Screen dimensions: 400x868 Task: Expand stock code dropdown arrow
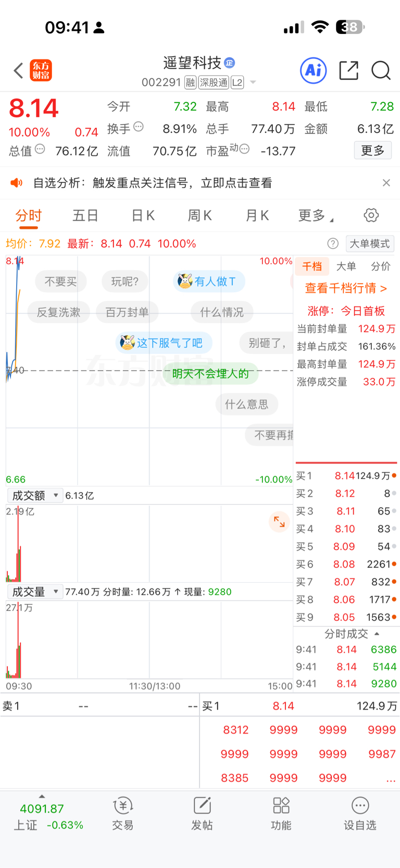253,82
